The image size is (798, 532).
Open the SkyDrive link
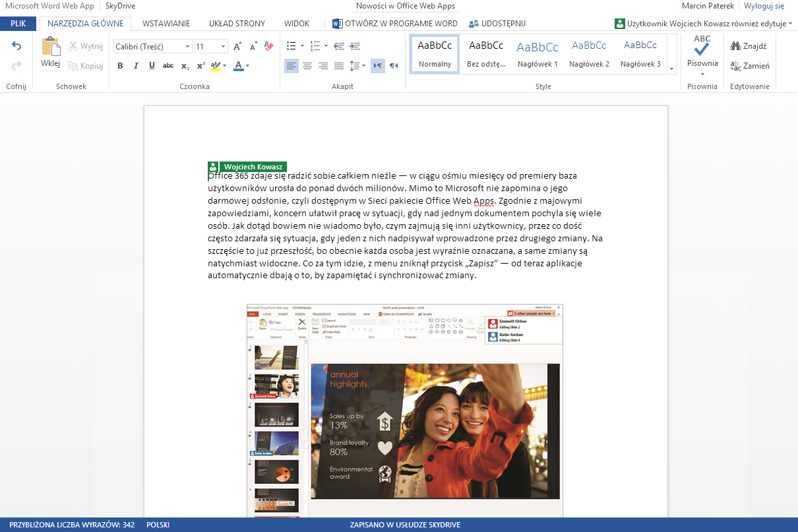[121, 6]
